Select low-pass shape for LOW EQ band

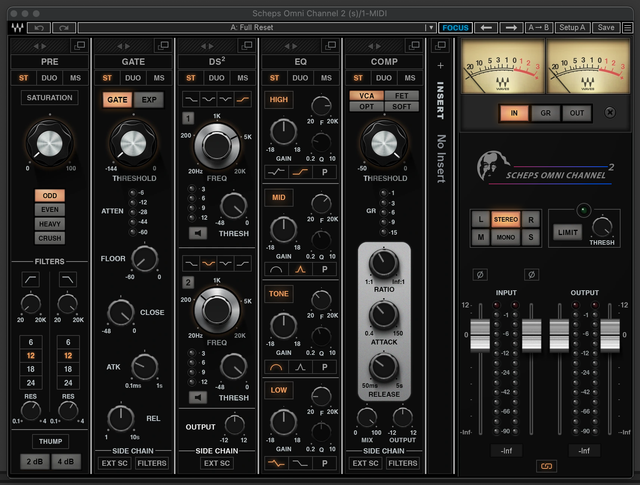pyautogui.click(x=300, y=463)
